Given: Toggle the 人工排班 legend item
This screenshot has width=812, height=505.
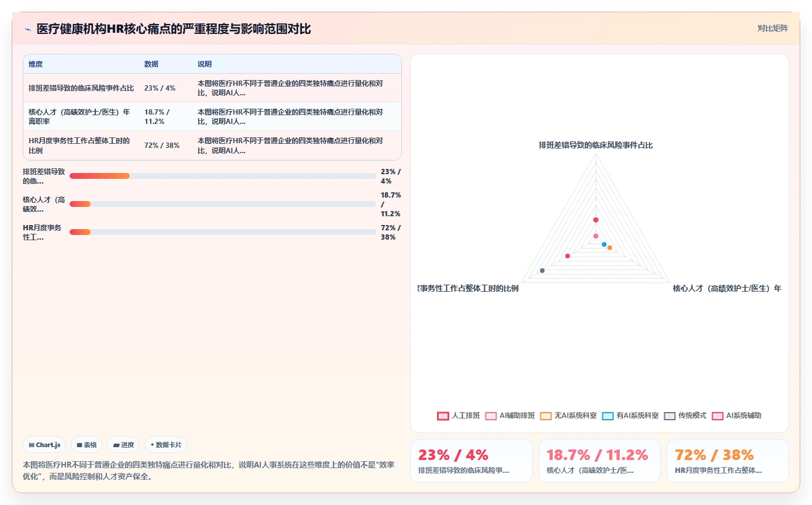Looking at the screenshot, I should [x=459, y=416].
